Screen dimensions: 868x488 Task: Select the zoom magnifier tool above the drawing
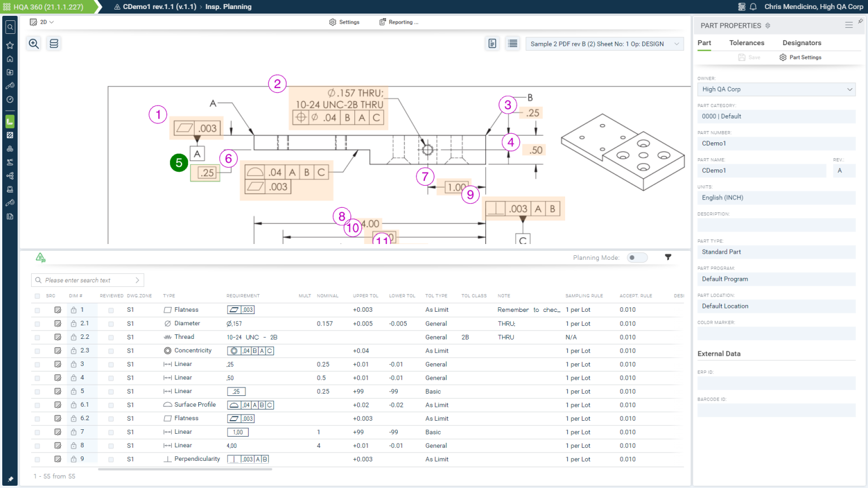click(x=33, y=43)
